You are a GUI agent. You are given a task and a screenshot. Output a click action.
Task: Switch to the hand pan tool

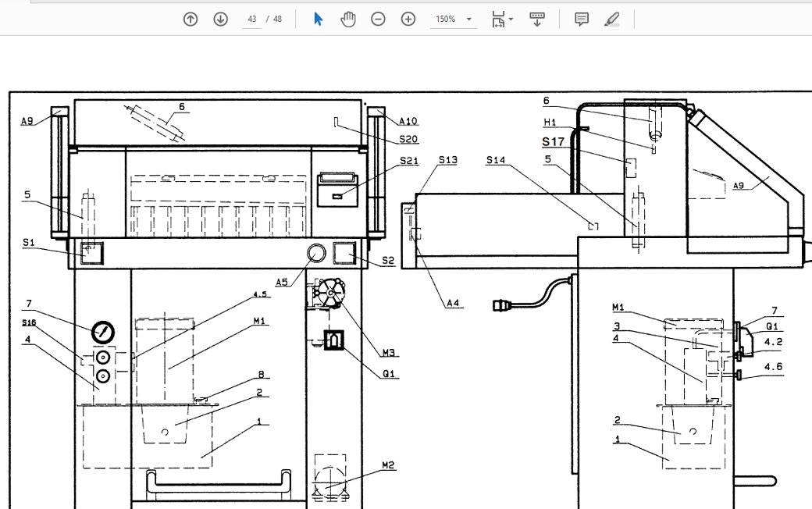[x=347, y=20]
